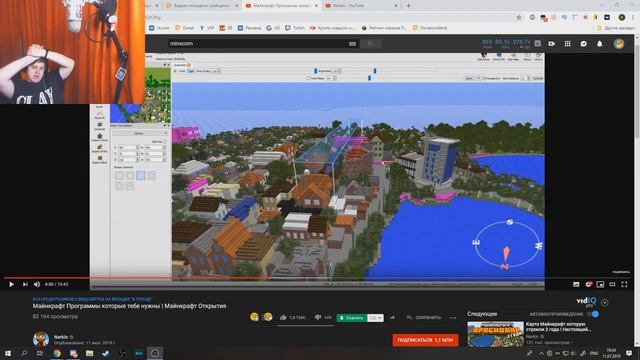Open a new browser tab plus button
Screen dimensions: 640x360
click(x=408, y=6)
